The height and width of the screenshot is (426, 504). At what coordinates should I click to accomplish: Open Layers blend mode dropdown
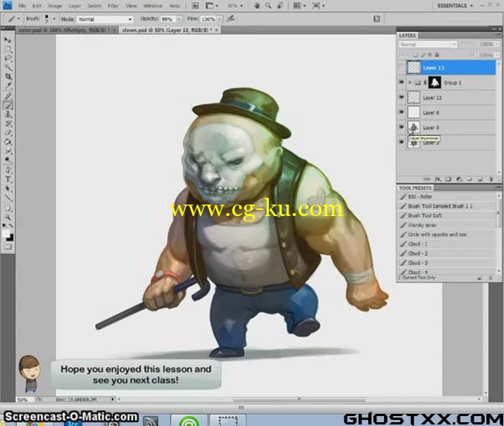(428, 44)
